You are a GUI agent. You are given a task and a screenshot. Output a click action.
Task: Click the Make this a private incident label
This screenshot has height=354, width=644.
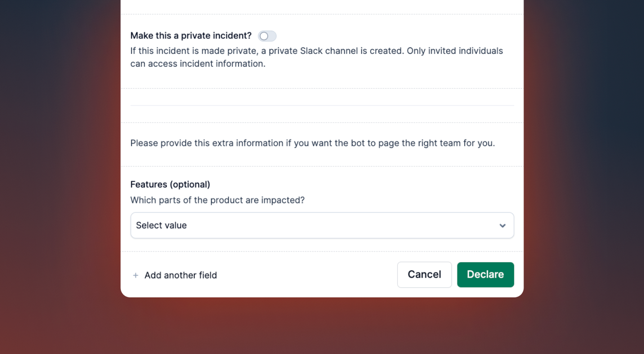coord(191,35)
